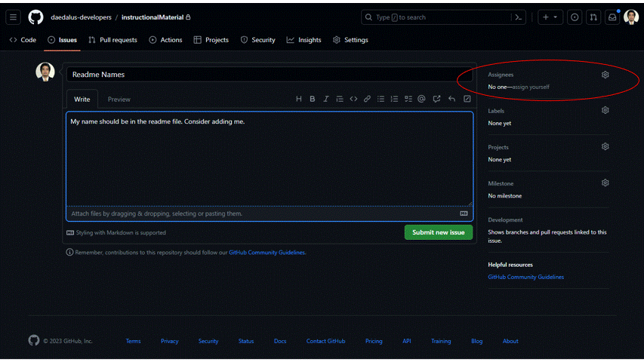Insert a task list with the checkbox icon

(408, 99)
